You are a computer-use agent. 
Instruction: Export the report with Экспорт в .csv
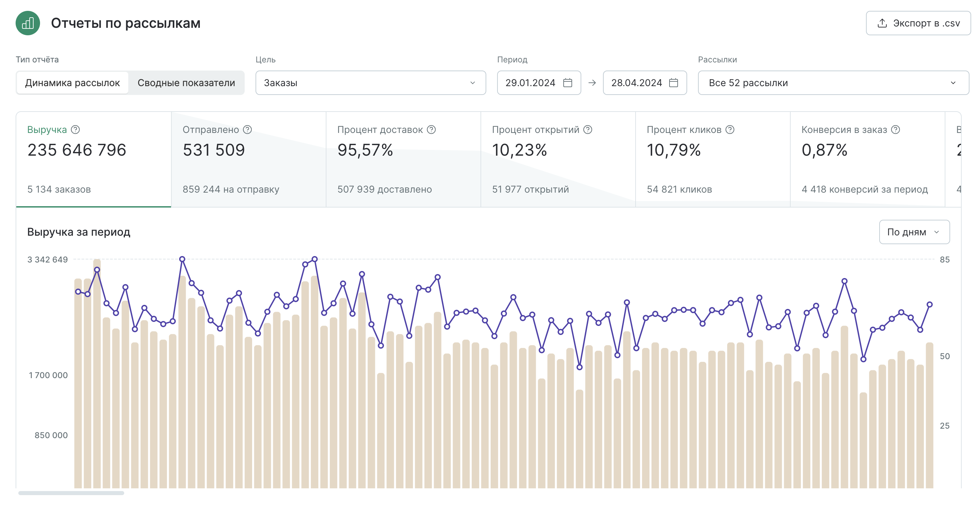point(918,23)
